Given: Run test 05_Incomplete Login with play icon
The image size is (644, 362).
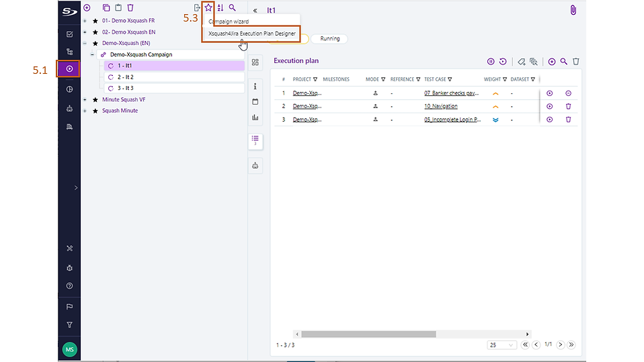Looking at the screenshot, I should click(x=549, y=120).
